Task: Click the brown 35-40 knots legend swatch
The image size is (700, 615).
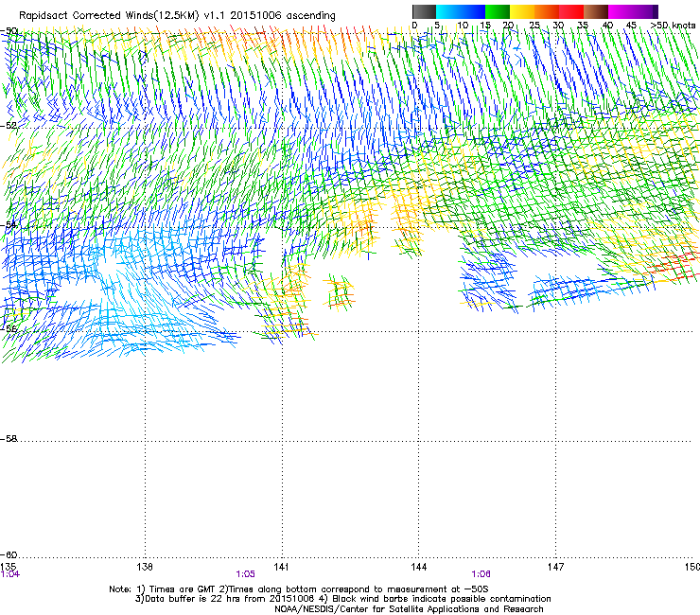Action: pos(596,11)
